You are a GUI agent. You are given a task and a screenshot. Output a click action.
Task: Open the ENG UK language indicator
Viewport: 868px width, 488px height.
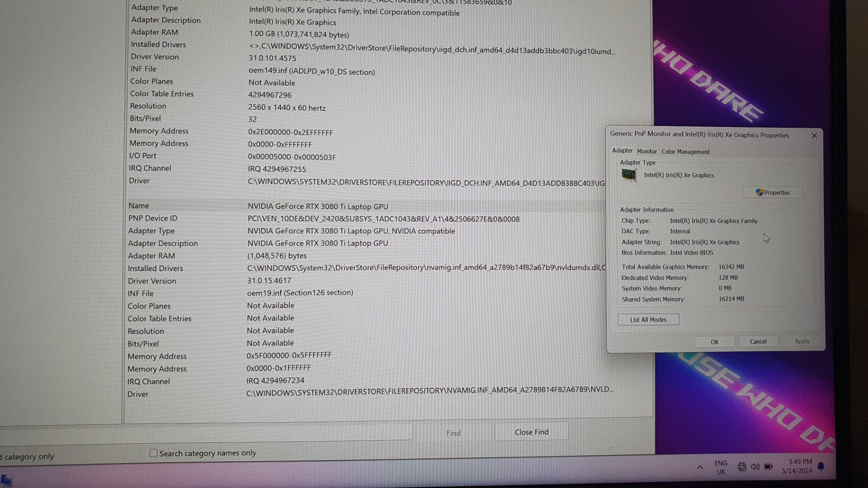(x=721, y=467)
